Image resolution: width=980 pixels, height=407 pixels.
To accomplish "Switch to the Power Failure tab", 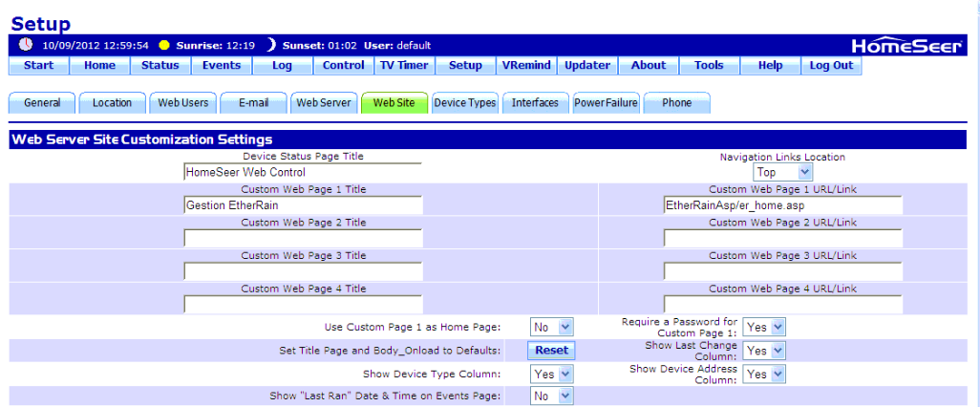I will pos(607,103).
